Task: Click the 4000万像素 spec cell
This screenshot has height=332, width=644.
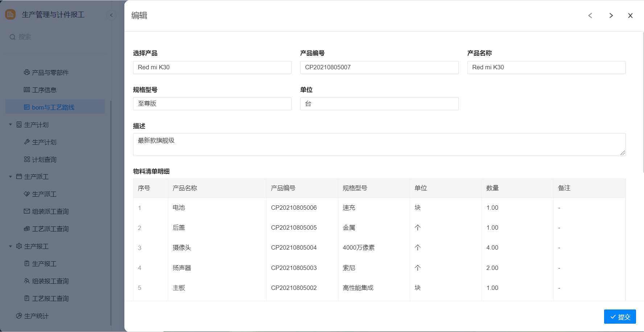Action: pyautogui.click(x=359, y=247)
